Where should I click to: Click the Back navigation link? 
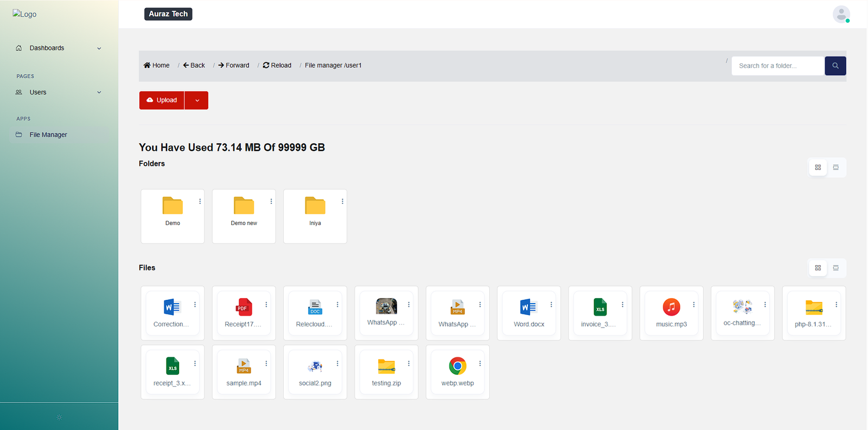(194, 65)
